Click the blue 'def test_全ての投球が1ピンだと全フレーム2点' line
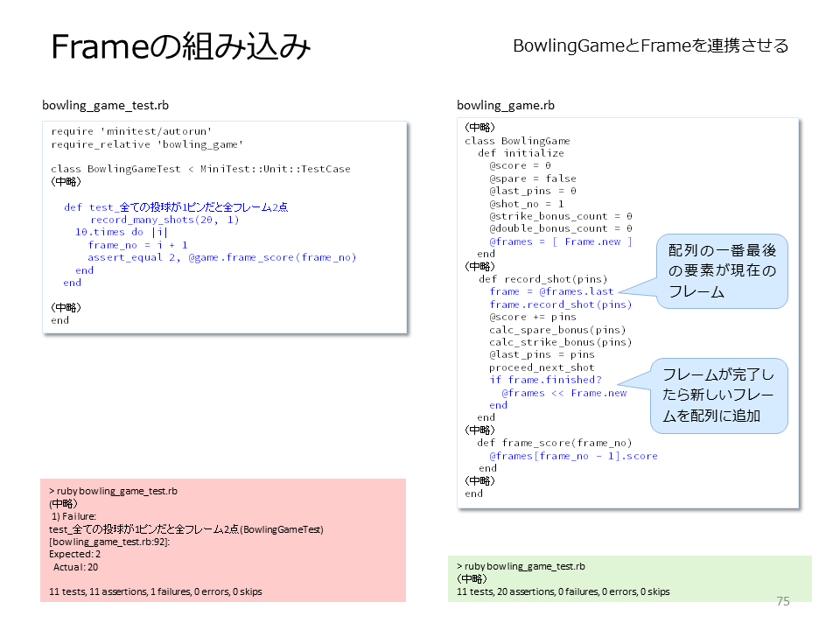This screenshot has height=630, width=840. tap(176, 207)
